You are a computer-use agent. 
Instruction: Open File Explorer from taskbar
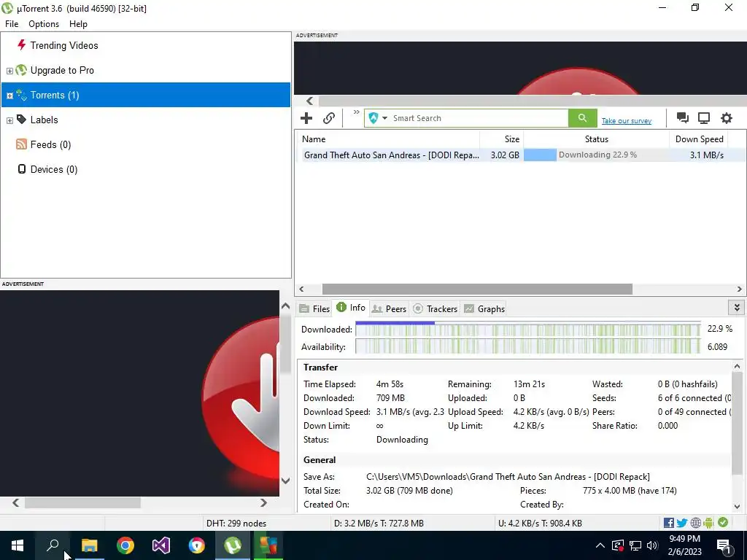coord(89,545)
